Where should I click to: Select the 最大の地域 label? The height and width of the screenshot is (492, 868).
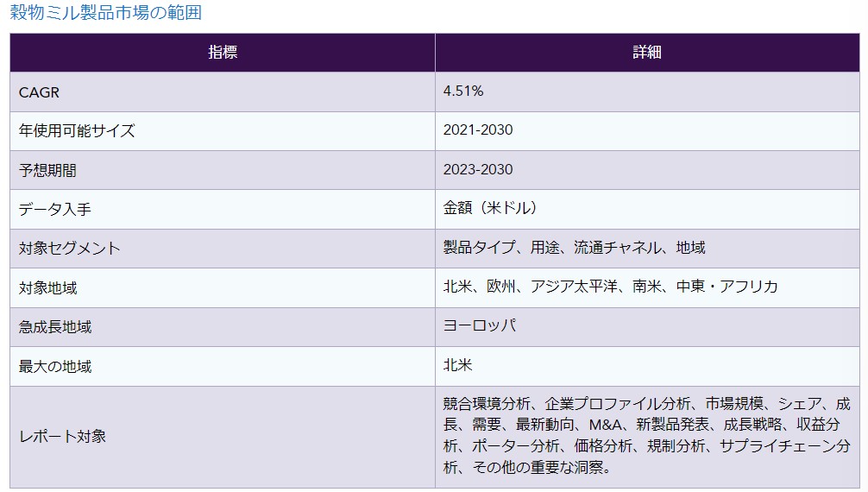[55, 366]
